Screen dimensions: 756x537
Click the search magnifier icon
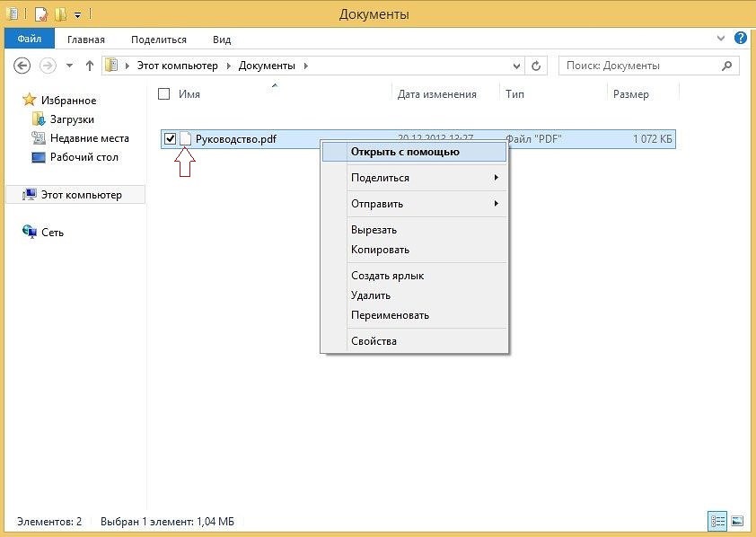[x=726, y=66]
